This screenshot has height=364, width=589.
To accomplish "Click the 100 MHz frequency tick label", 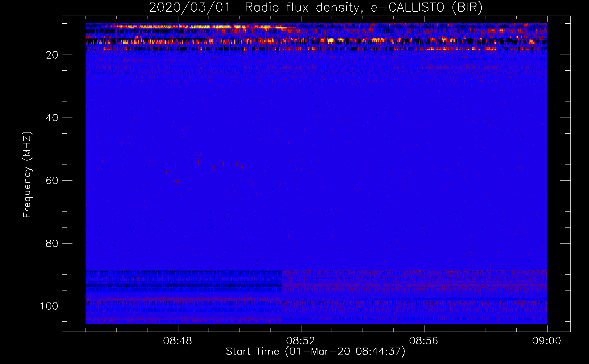I will pos(49,306).
